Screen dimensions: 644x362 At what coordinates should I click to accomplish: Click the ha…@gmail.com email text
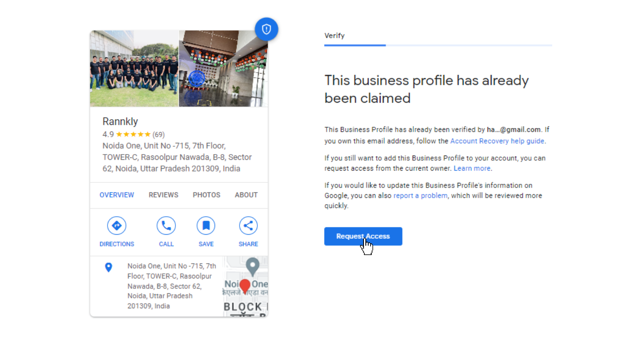click(x=513, y=130)
